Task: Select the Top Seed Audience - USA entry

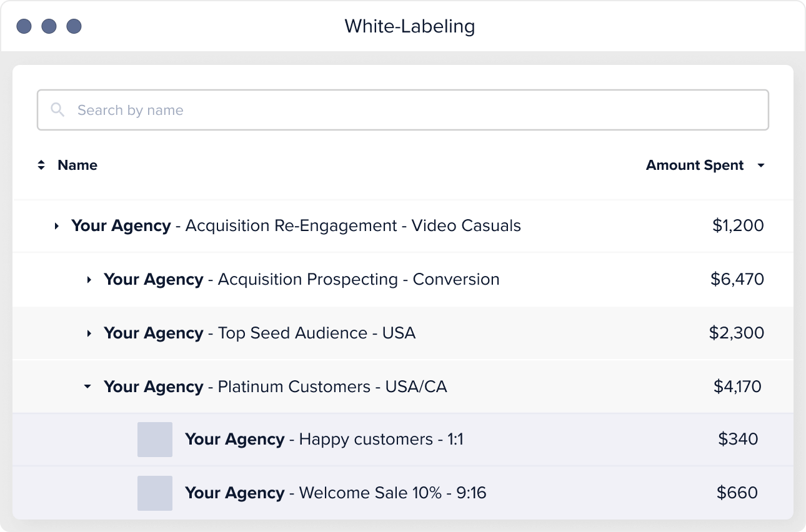Action: 259,333
